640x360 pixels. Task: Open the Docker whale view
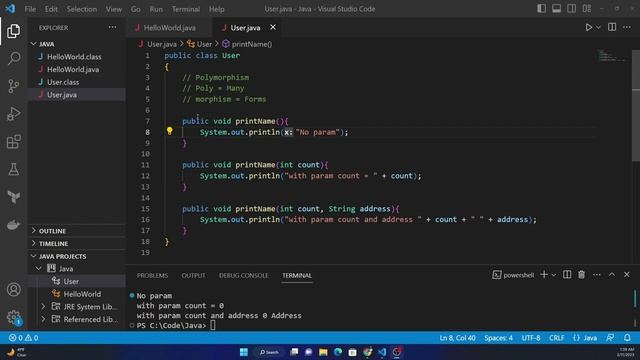tap(13, 225)
